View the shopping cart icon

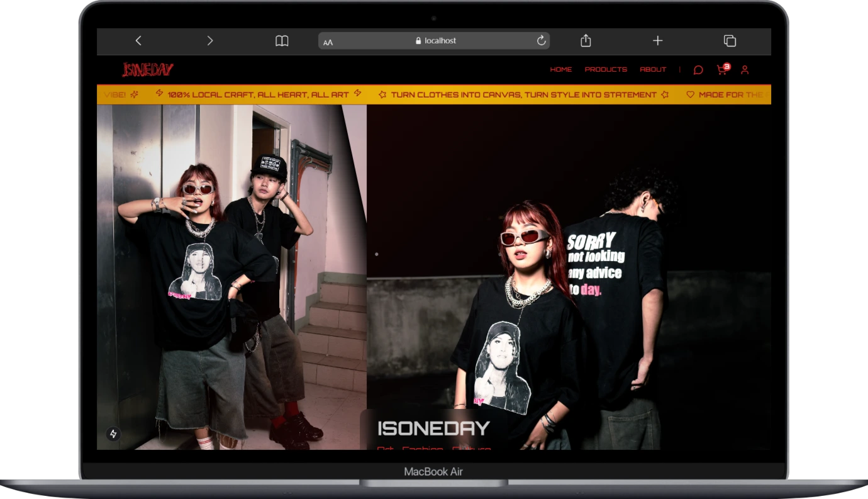click(x=721, y=70)
